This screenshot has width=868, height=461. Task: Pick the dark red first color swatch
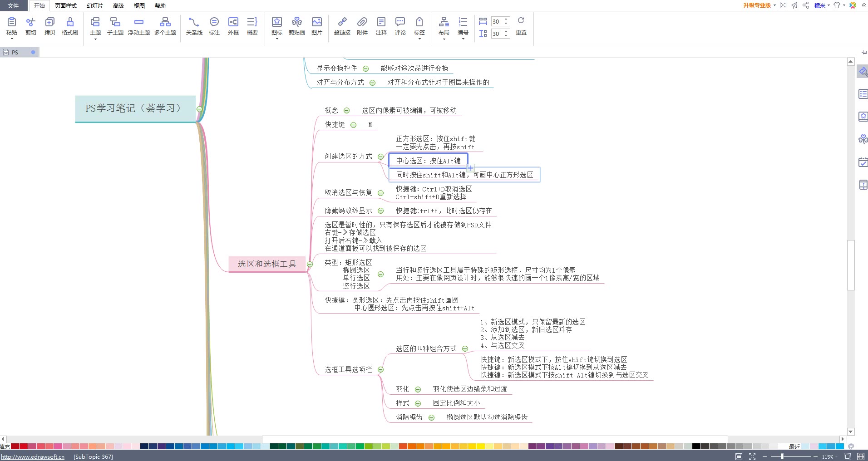pos(15,446)
